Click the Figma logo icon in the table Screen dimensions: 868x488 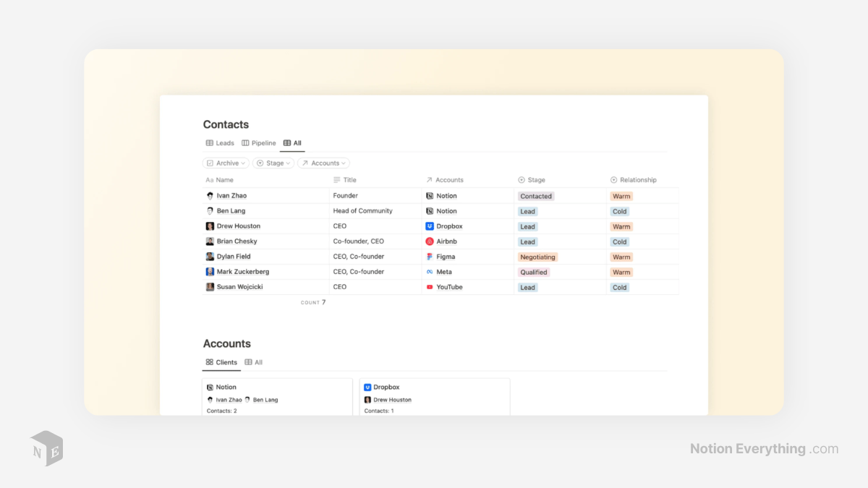coord(430,257)
